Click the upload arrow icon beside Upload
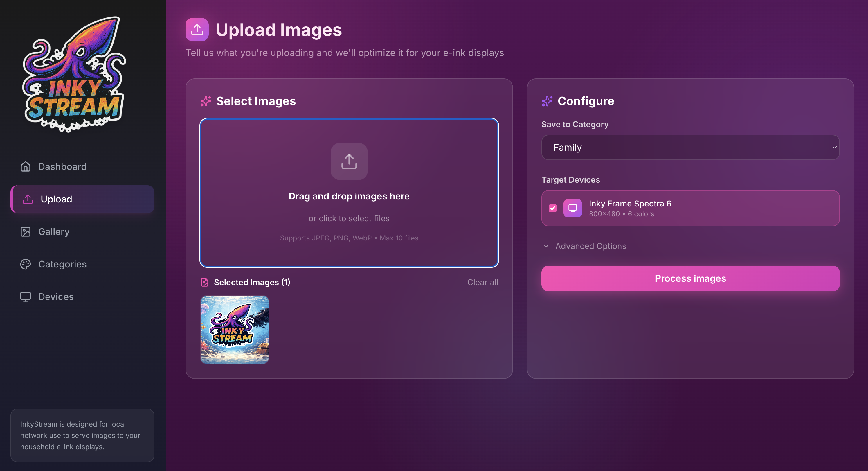Image resolution: width=868 pixels, height=471 pixels. tap(28, 199)
